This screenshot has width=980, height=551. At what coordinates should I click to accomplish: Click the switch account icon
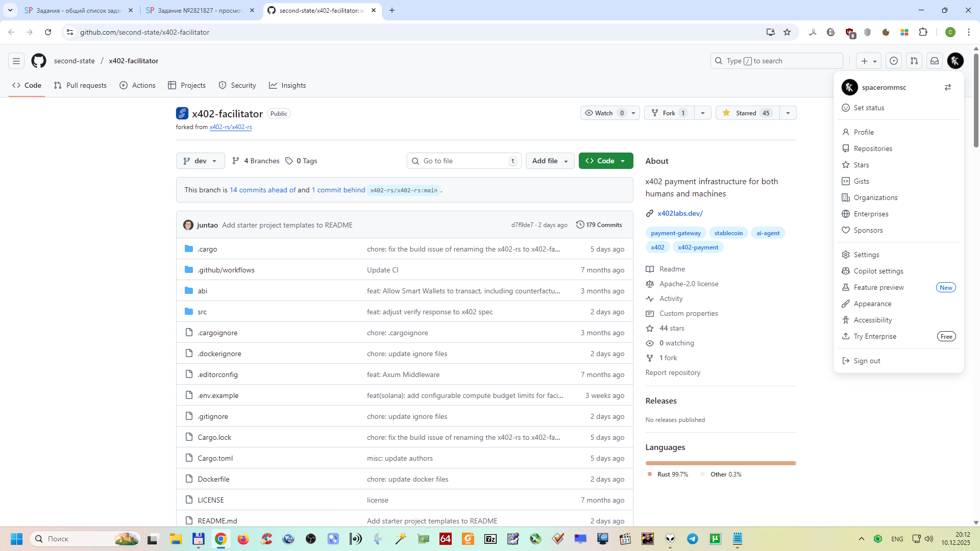click(948, 87)
